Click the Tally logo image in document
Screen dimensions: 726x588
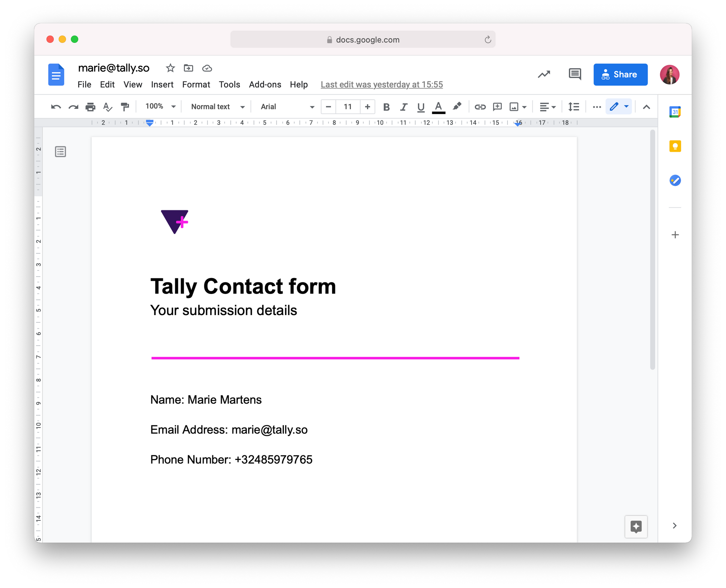[175, 222]
